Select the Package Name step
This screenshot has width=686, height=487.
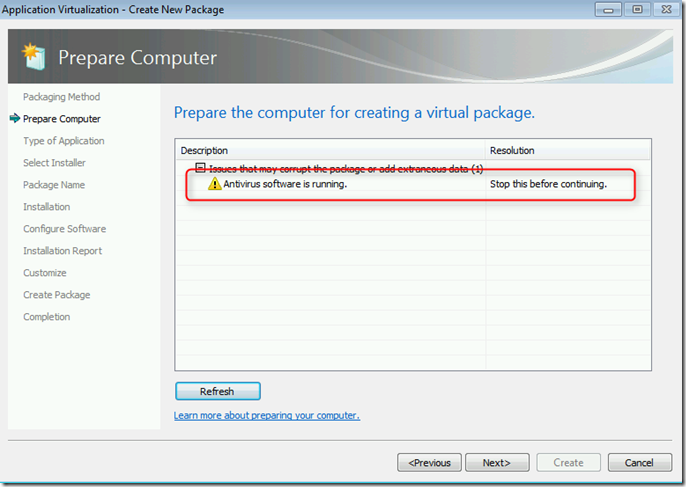tap(54, 185)
